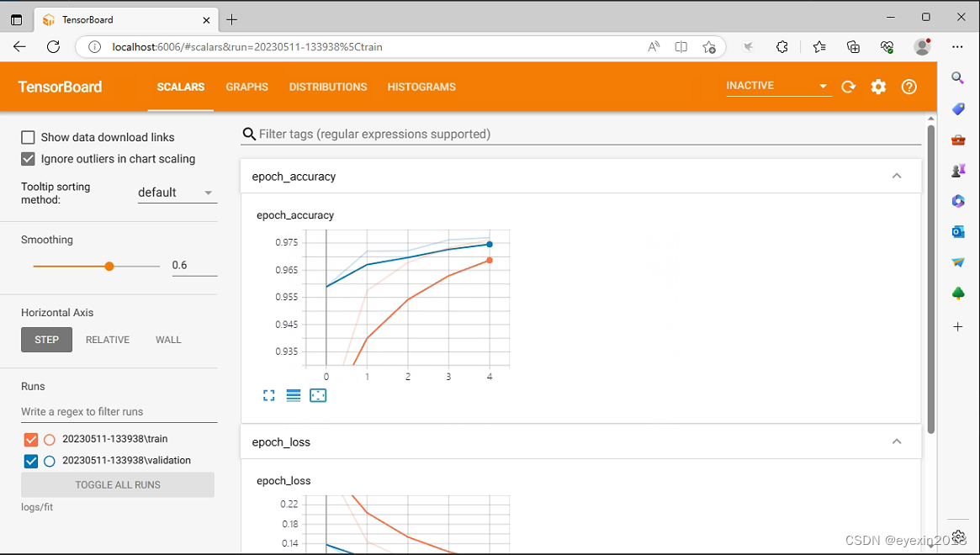Open a new browser tab
Image resolution: width=980 pixels, height=555 pixels.
click(232, 19)
